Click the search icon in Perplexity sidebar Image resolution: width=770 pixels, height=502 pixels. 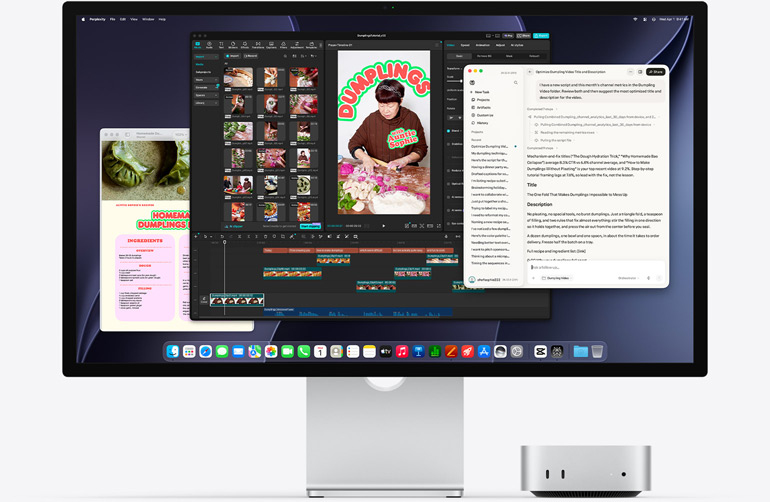tap(516, 83)
